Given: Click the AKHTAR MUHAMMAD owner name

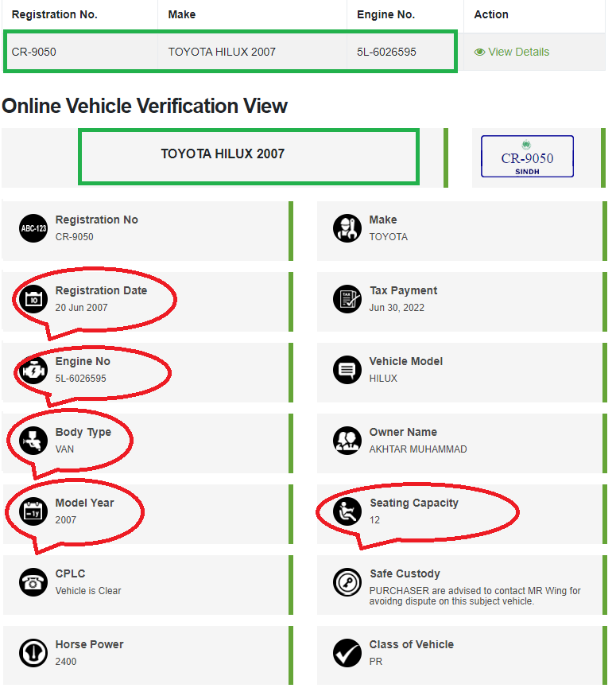Looking at the screenshot, I should (418, 449).
